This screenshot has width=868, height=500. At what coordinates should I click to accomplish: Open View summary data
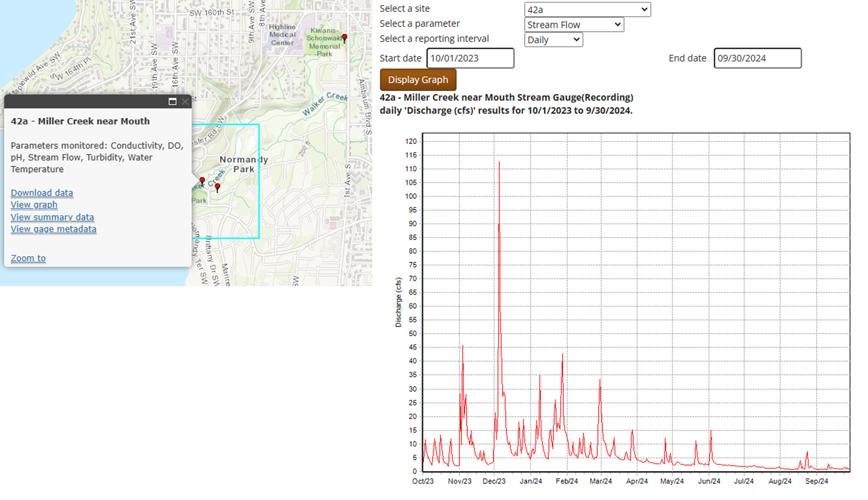[x=52, y=216]
